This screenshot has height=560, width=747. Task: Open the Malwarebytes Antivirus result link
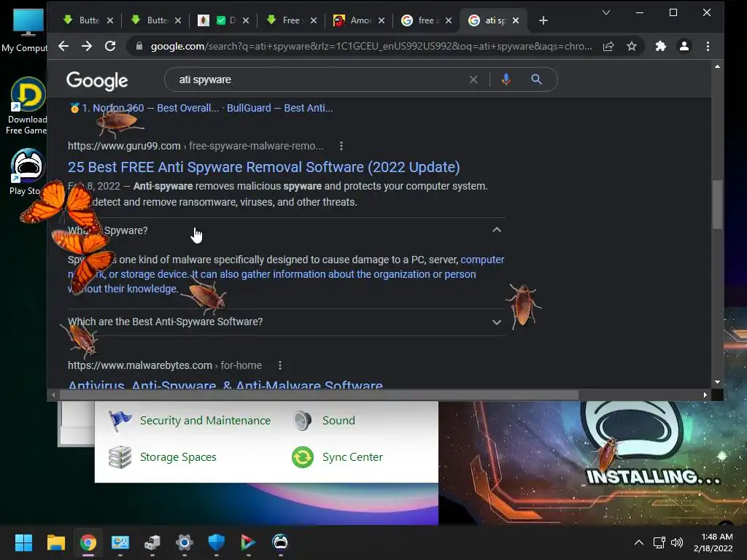(225, 384)
